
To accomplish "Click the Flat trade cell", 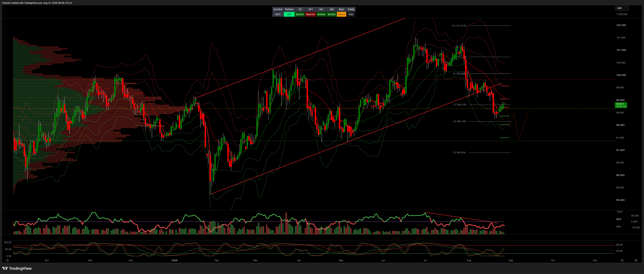I will coord(351,14).
